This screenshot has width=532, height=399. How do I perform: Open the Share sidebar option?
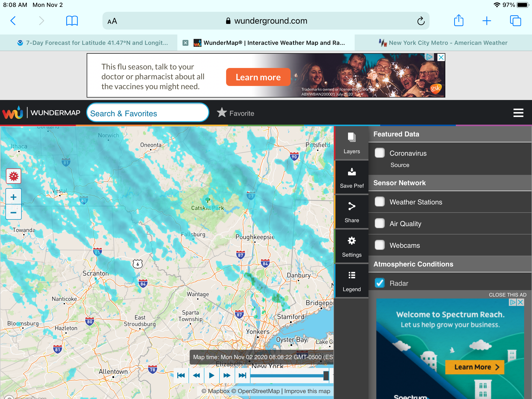(x=352, y=212)
